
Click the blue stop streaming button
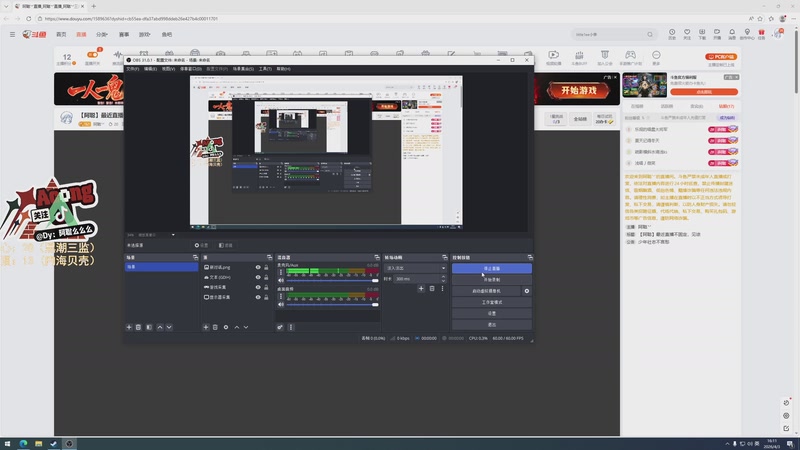(492, 268)
